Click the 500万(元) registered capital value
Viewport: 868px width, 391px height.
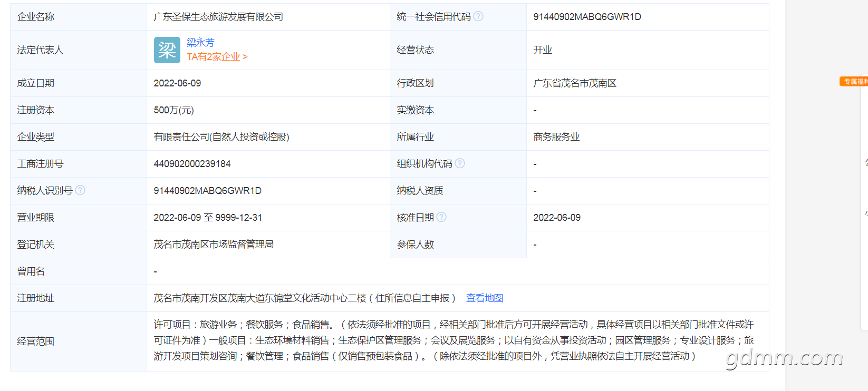tap(173, 110)
